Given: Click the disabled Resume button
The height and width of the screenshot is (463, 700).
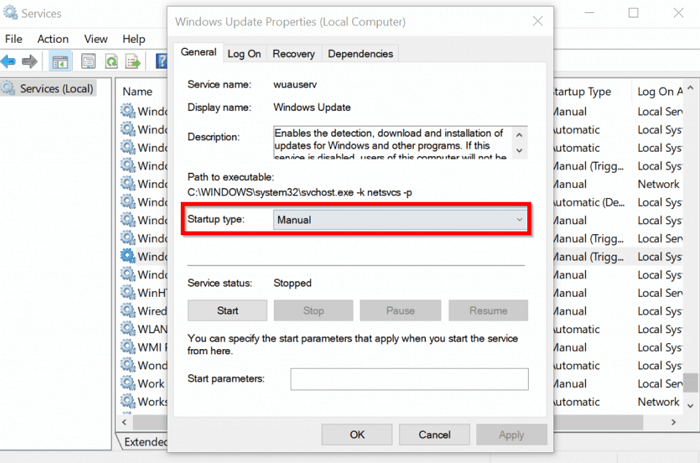Looking at the screenshot, I should 488,310.
